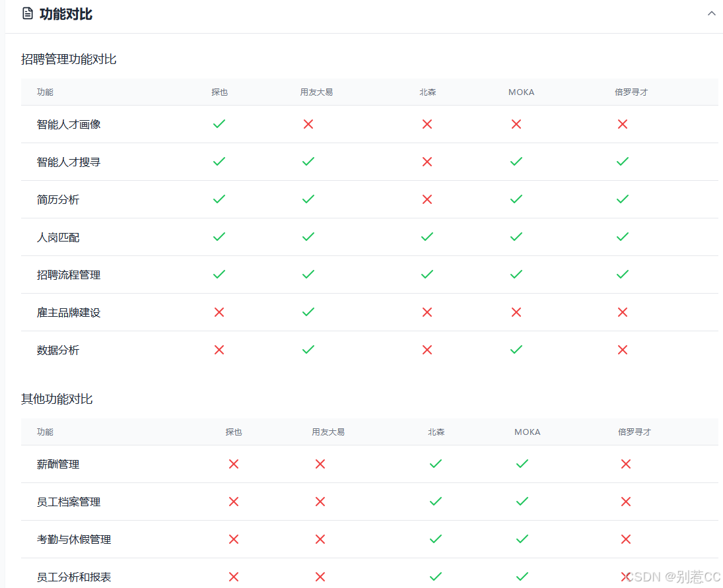
Task: Click MOKA cross in 雇主品牌建设 row
Action: coord(516,312)
